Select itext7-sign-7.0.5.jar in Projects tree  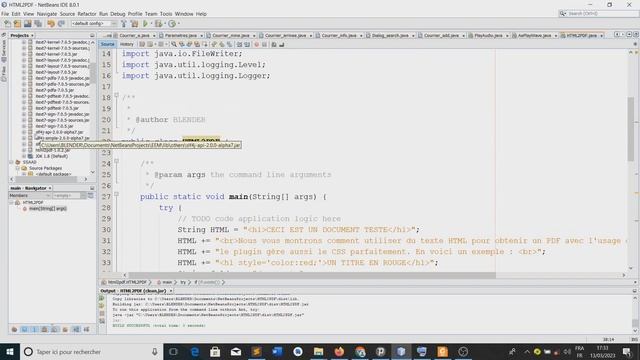54,126
